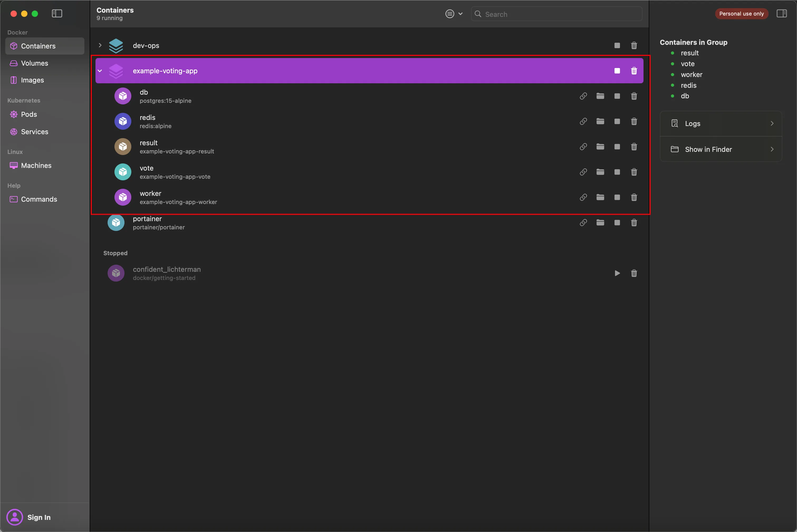
Task: Open folder of the vote container
Action: click(x=600, y=172)
